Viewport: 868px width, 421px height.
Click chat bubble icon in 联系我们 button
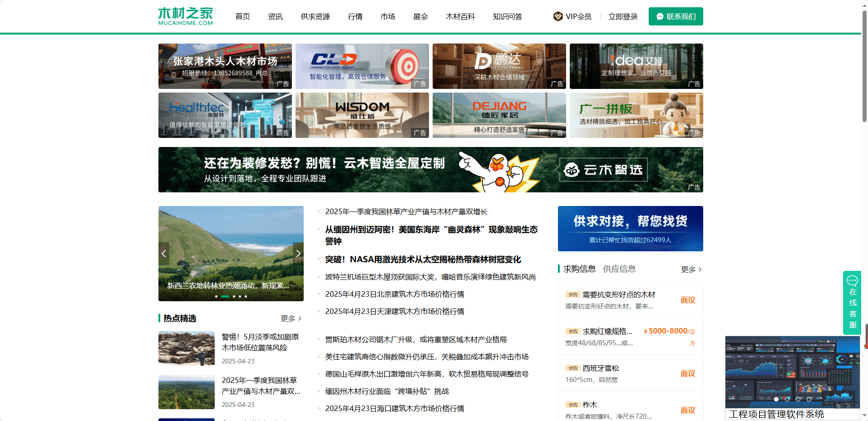[x=660, y=16]
